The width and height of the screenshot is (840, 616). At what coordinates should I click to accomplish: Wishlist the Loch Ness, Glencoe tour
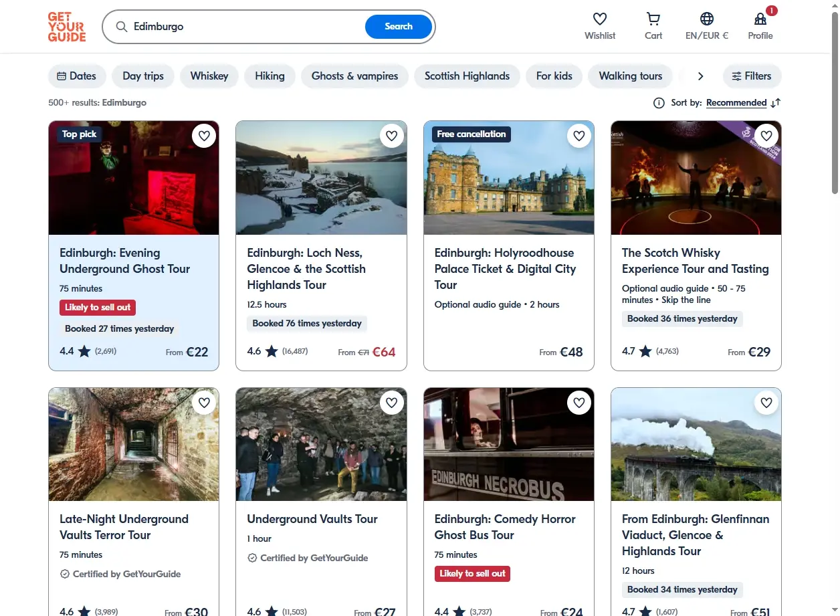coord(391,136)
